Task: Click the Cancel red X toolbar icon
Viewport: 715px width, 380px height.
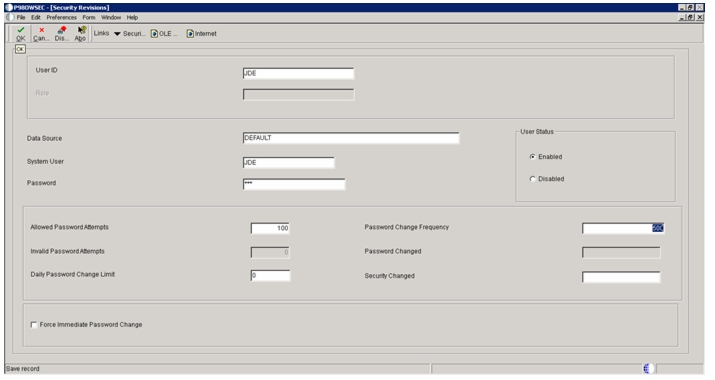Action: [x=41, y=30]
